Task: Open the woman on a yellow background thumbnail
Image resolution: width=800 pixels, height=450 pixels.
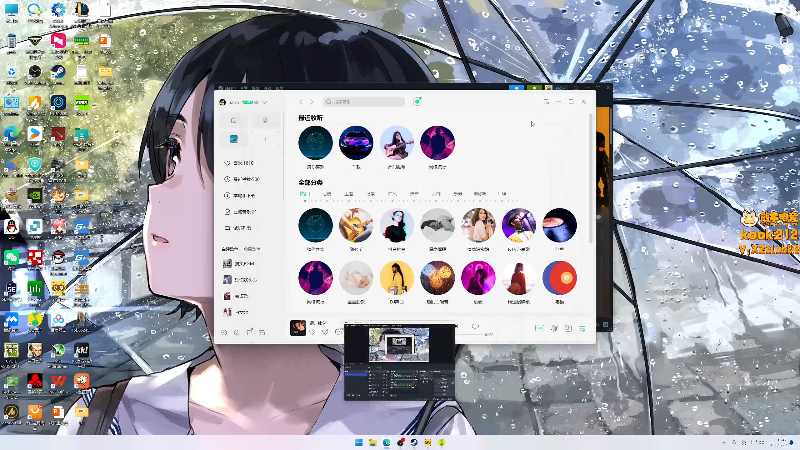Action: (397, 278)
